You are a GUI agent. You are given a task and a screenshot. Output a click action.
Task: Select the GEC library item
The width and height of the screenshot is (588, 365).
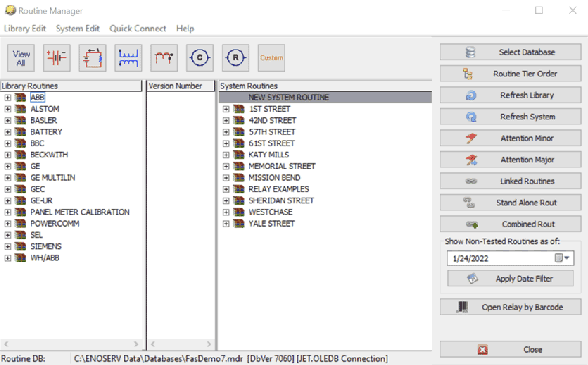point(38,189)
